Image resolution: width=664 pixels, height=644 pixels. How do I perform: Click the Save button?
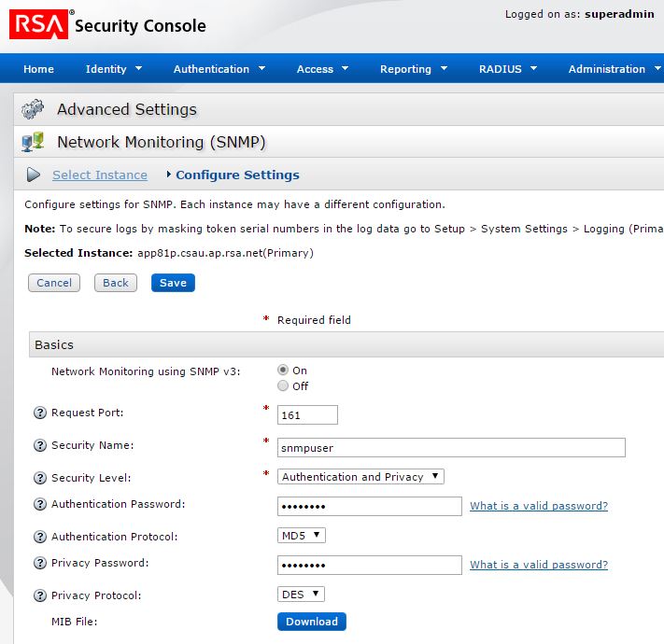coord(173,283)
